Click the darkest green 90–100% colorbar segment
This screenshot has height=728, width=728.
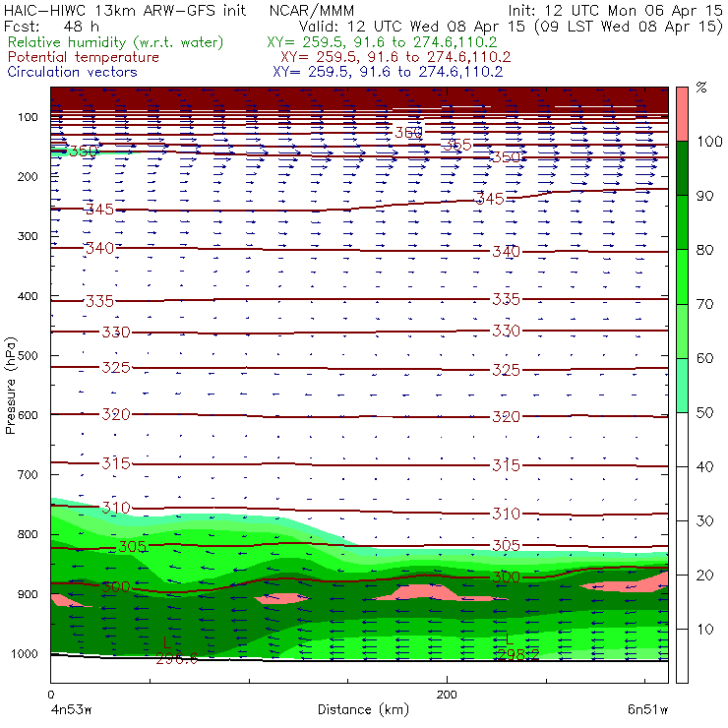682,168
